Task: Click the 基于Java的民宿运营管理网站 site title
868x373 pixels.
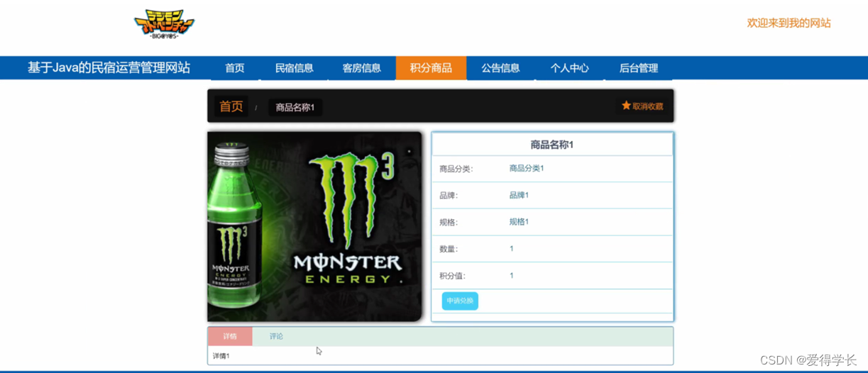Action: (109, 68)
